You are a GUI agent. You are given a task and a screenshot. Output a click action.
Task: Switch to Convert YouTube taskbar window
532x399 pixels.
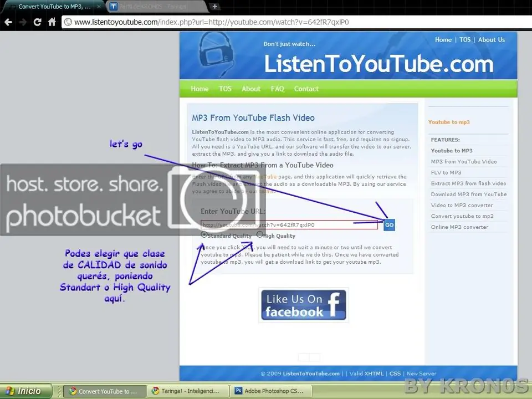point(104,391)
